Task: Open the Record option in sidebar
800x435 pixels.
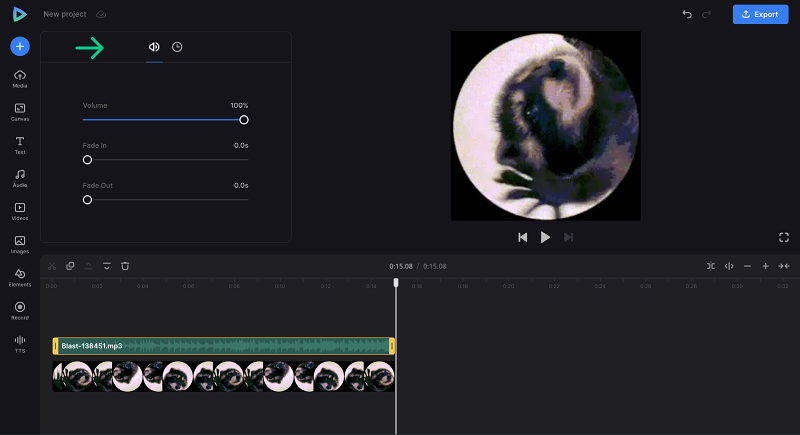Action: point(20,311)
